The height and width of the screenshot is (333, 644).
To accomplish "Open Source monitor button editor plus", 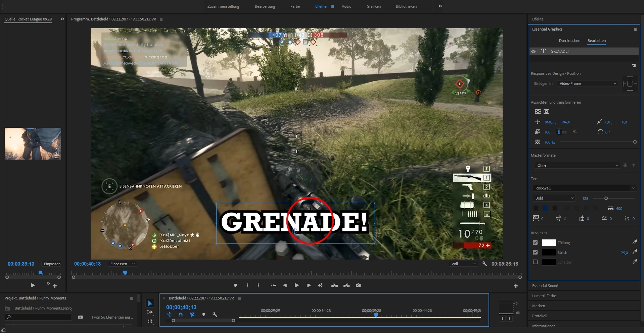I will 55,286.
